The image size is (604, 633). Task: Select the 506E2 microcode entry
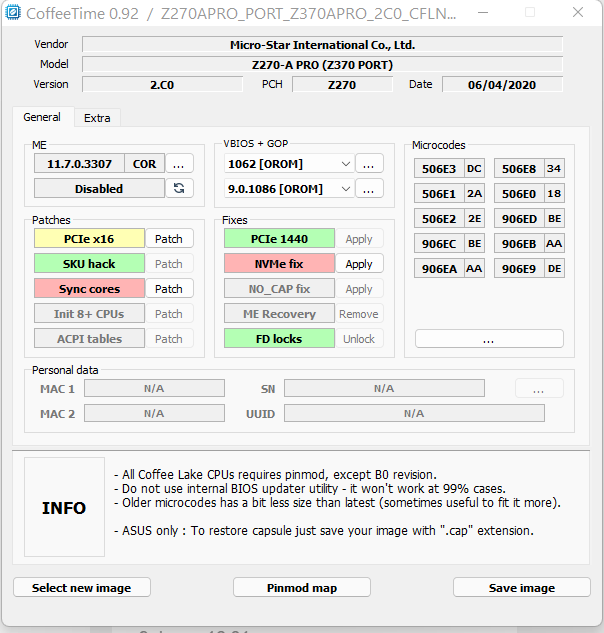449,218
